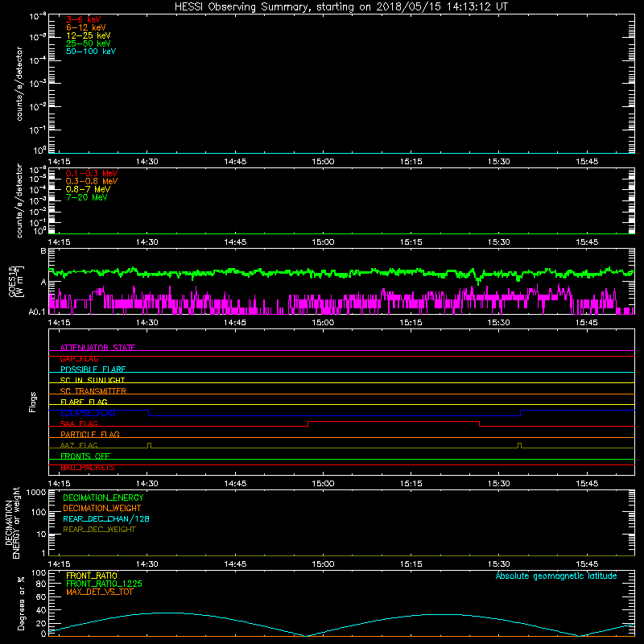Image resolution: width=644 pixels, height=644 pixels.
Task: Select the 60 tick label on Degrees axis
Action: coord(41,597)
